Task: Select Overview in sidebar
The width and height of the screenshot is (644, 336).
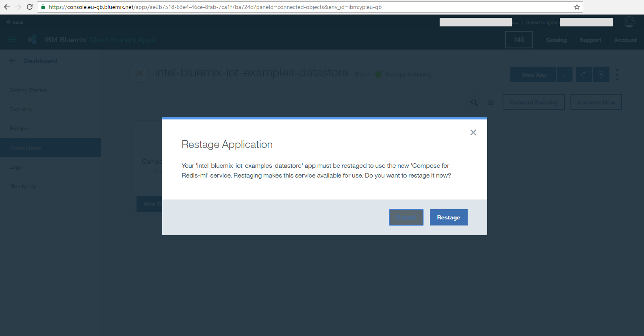Action: pos(21,109)
